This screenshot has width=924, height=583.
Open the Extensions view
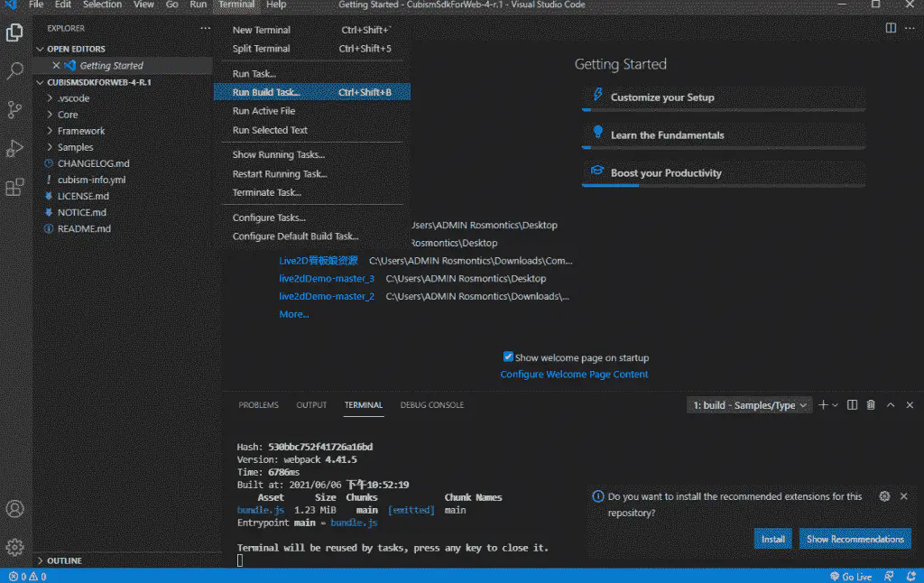[x=14, y=188]
